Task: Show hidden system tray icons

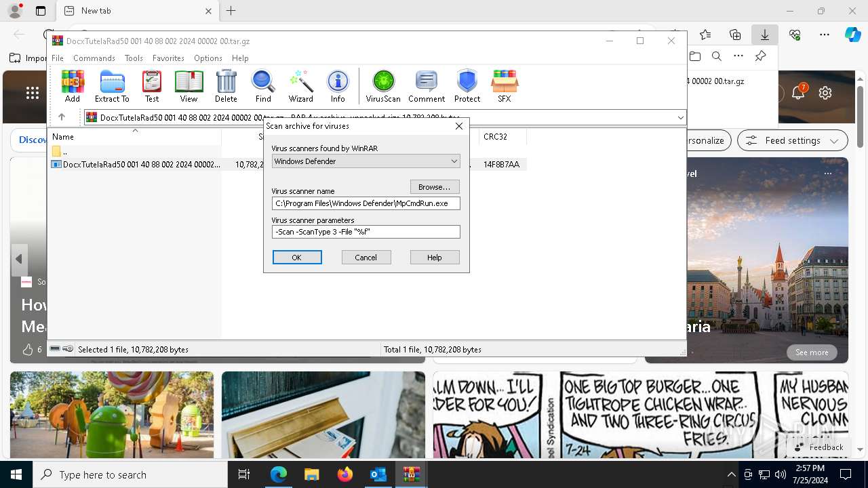Action: tap(731, 474)
